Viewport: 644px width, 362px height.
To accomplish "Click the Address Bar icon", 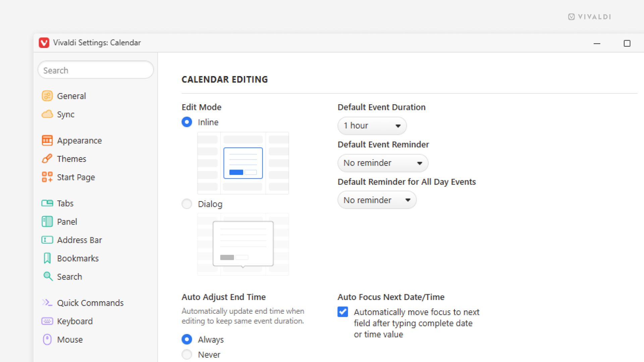I will [47, 240].
